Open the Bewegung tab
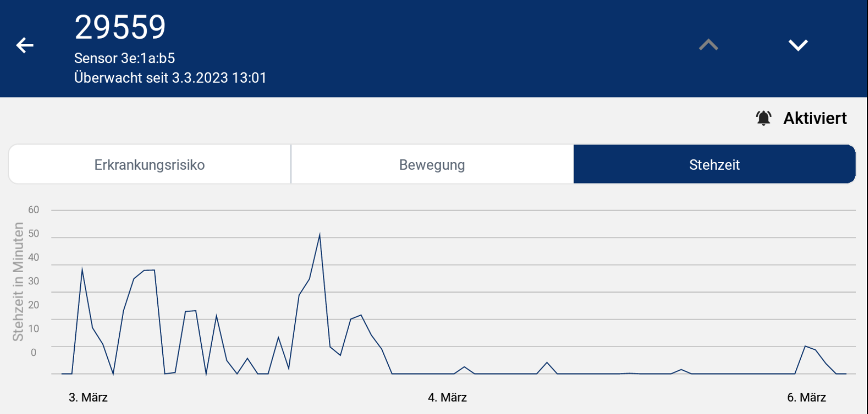Image resolution: width=868 pixels, height=414 pixels. pyautogui.click(x=432, y=165)
